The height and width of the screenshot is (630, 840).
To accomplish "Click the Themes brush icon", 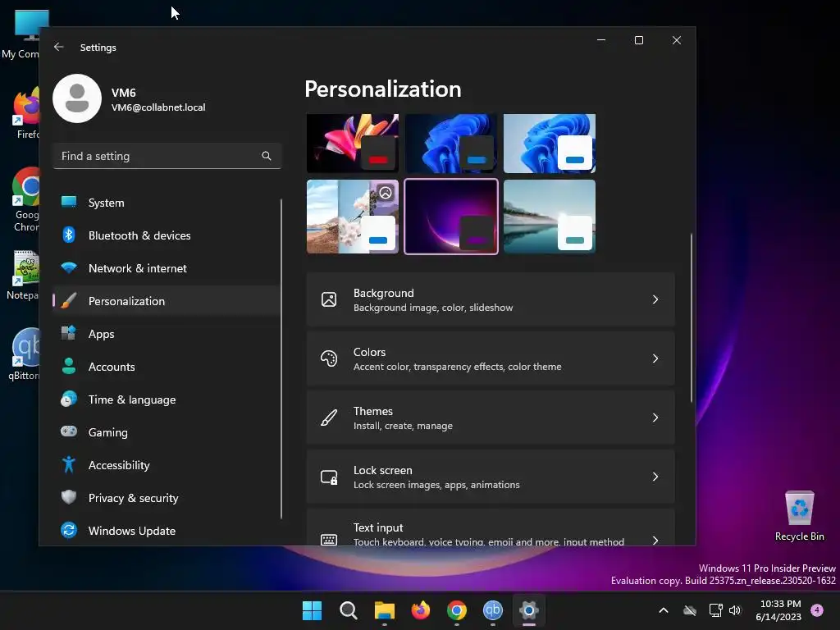I will pos(329,418).
